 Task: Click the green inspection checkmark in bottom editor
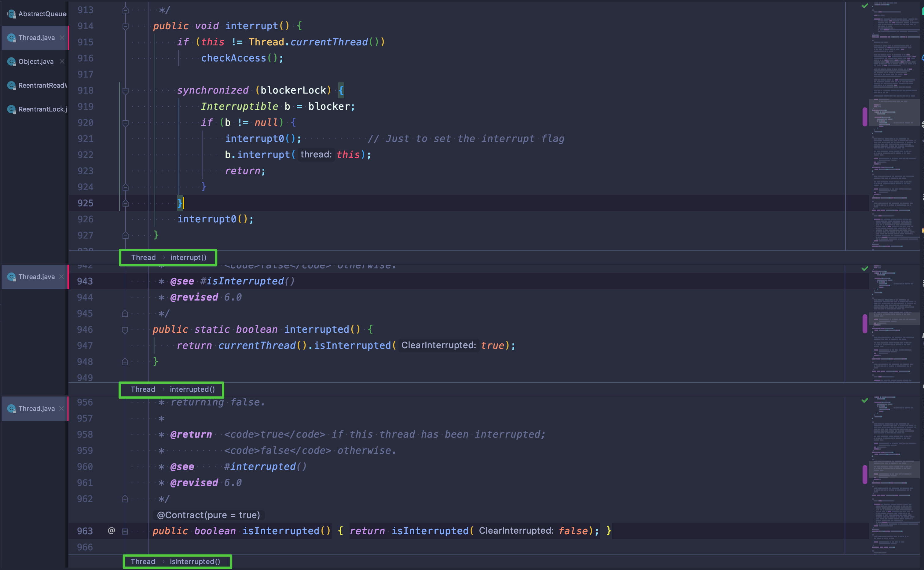(x=865, y=400)
